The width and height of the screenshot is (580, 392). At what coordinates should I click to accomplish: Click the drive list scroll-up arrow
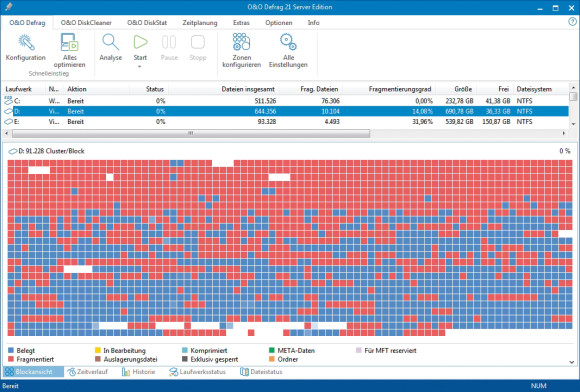(x=573, y=88)
